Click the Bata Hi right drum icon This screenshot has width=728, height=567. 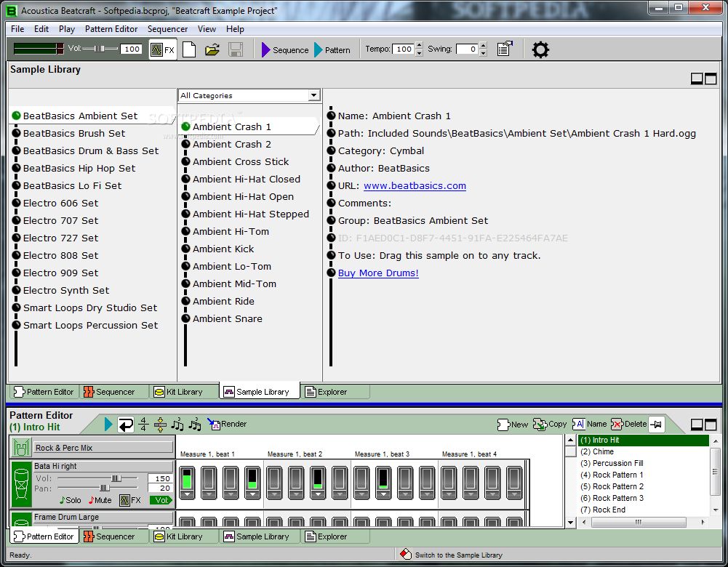click(x=21, y=484)
